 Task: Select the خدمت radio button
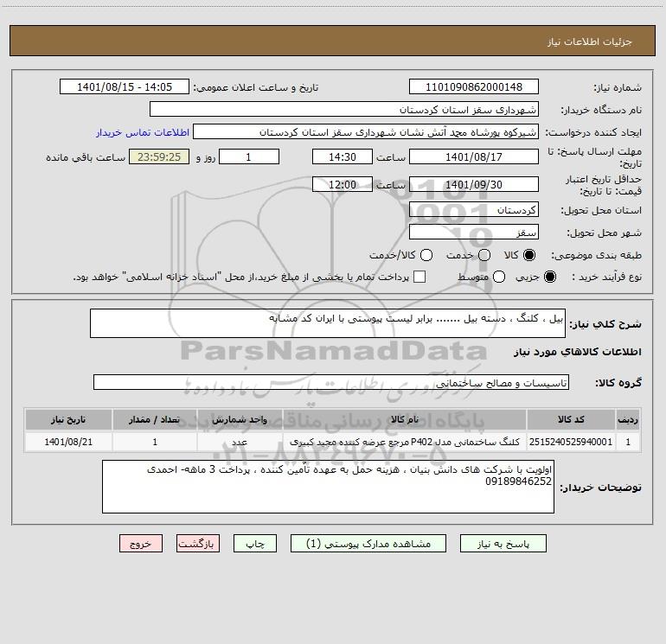pyautogui.click(x=484, y=255)
